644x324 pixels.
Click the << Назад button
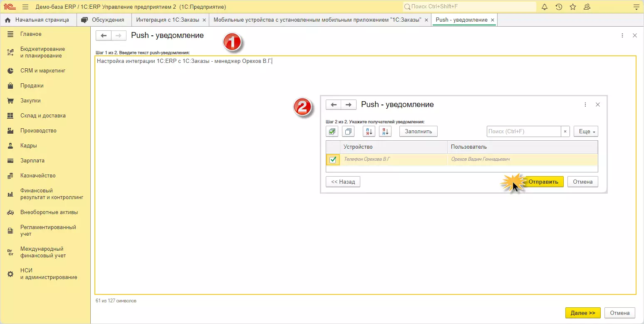click(x=343, y=182)
